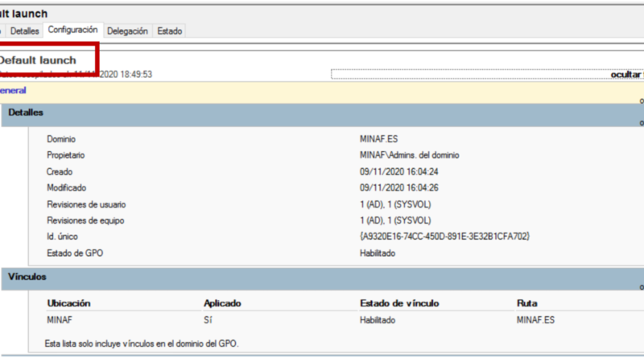Click the Default launch report title

pyautogui.click(x=38, y=60)
